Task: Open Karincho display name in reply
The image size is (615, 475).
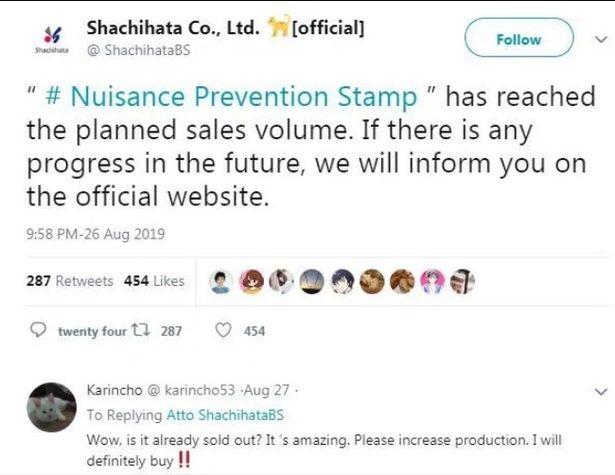Action: tap(114, 390)
